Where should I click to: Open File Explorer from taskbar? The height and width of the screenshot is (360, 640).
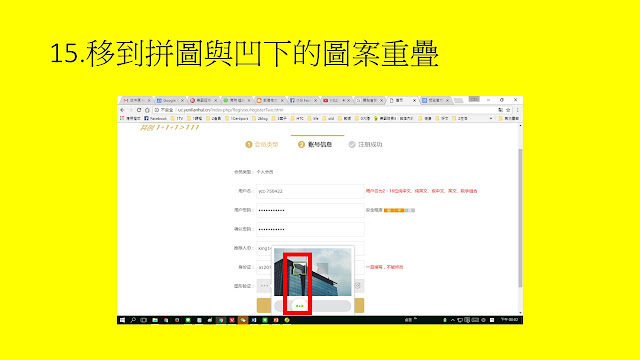(155, 320)
